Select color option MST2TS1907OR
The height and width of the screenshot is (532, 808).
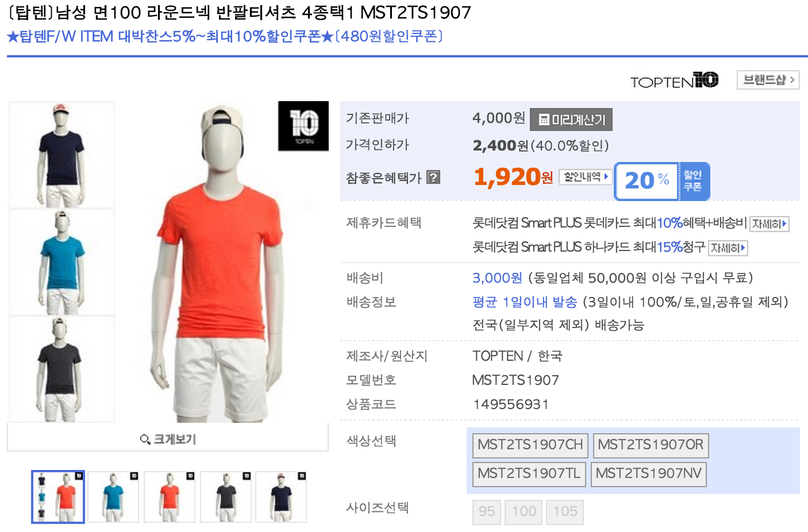click(x=651, y=445)
